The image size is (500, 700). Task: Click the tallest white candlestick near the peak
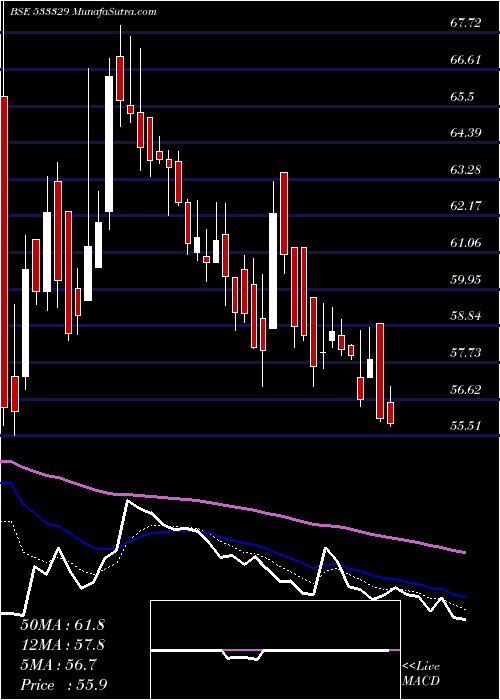pyautogui.click(x=109, y=144)
